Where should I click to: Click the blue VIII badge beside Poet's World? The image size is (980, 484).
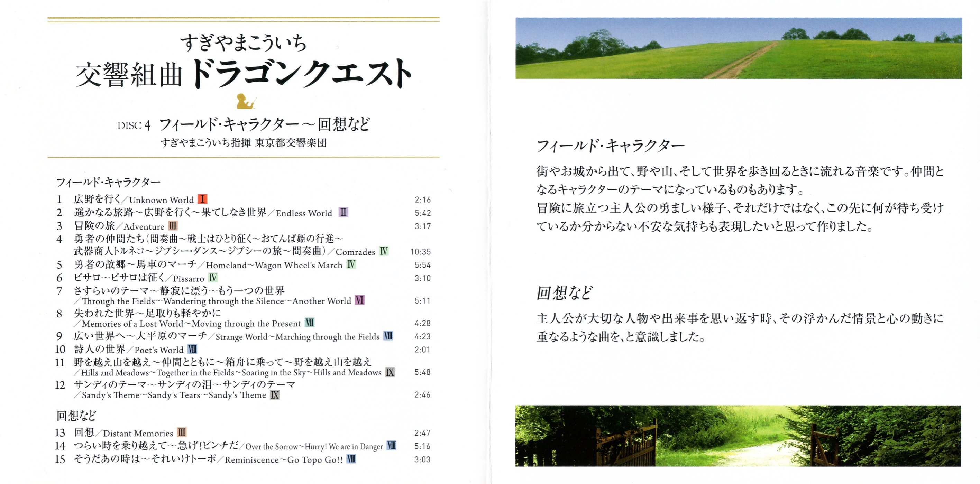(x=192, y=349)
